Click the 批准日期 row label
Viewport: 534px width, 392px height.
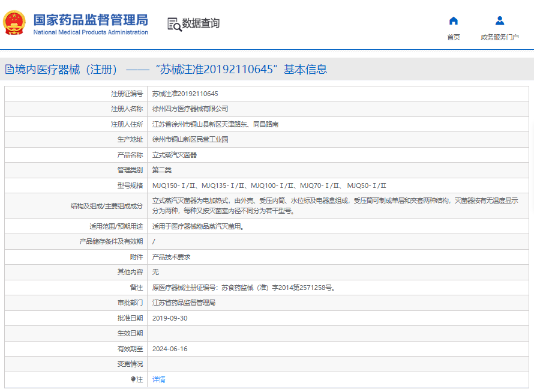point(130,318)
